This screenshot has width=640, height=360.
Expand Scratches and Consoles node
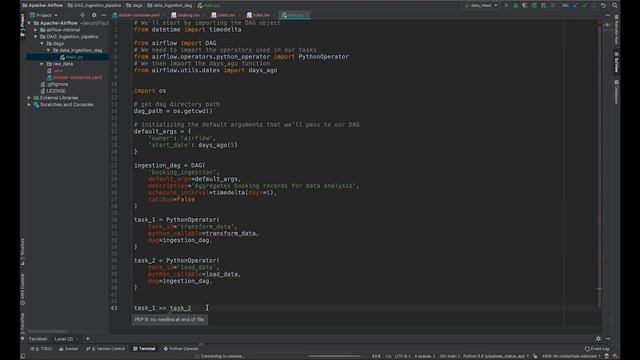[29, 104]
